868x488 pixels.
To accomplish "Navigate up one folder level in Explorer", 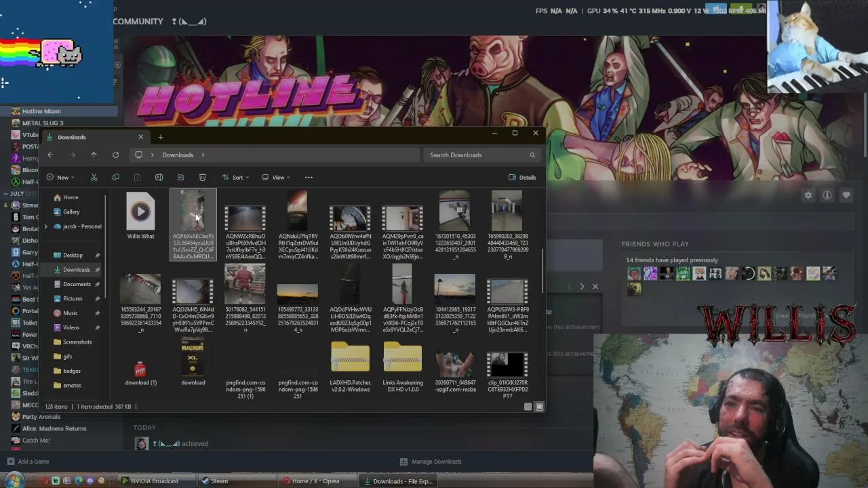I will 94,155.
